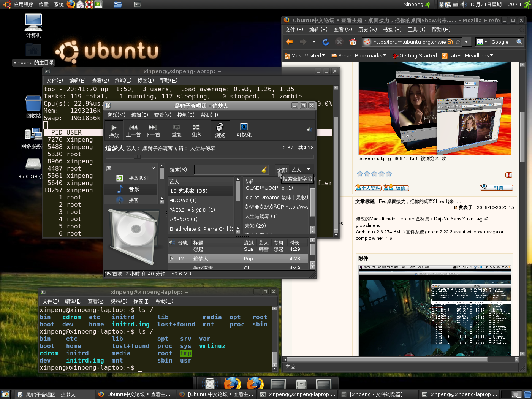532x399 pixels.
Task: Toggle repeat mode (重复) in Rhythmbox
Action: (176, 130)
